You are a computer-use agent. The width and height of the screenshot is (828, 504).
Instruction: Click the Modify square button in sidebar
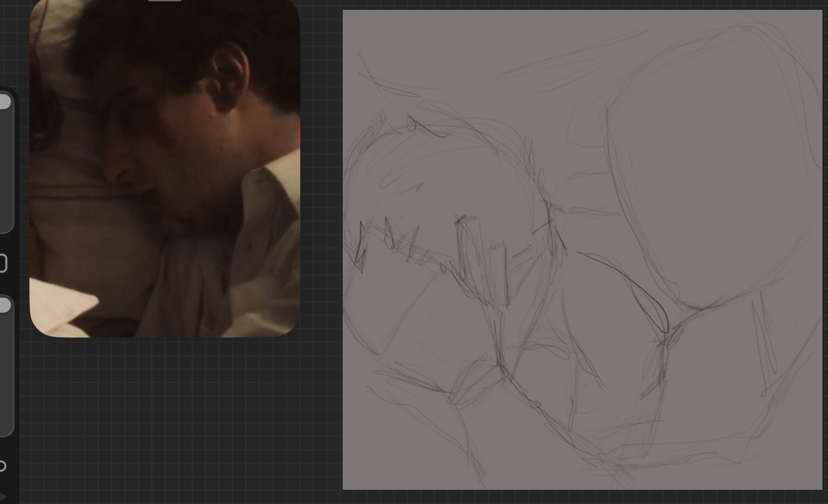[x=3, y=264]
